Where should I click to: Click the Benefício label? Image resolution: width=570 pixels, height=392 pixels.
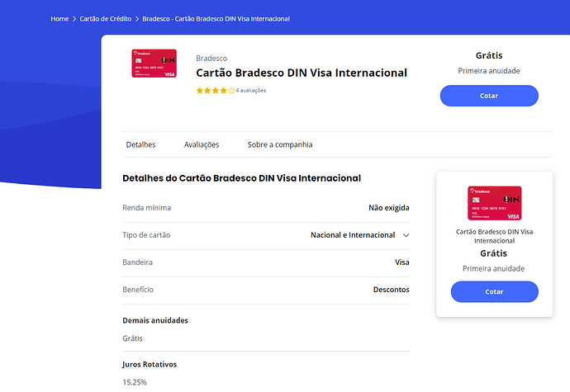(x=138, y=290)
